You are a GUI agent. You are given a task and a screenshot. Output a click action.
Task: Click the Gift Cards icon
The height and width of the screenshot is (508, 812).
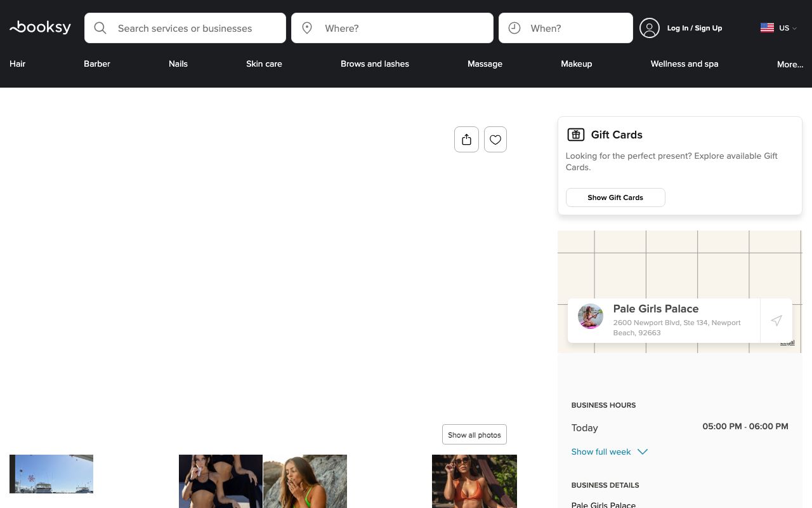tap(575, 135)
